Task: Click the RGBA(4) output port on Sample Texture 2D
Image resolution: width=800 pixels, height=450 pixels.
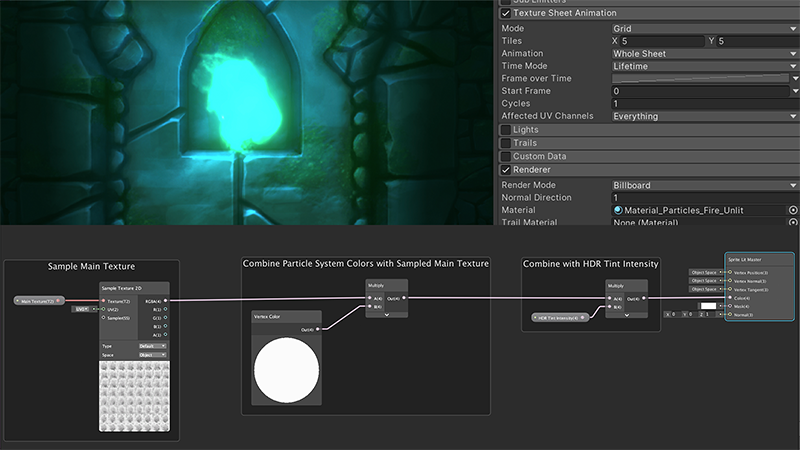Action: tap(164, 300)
